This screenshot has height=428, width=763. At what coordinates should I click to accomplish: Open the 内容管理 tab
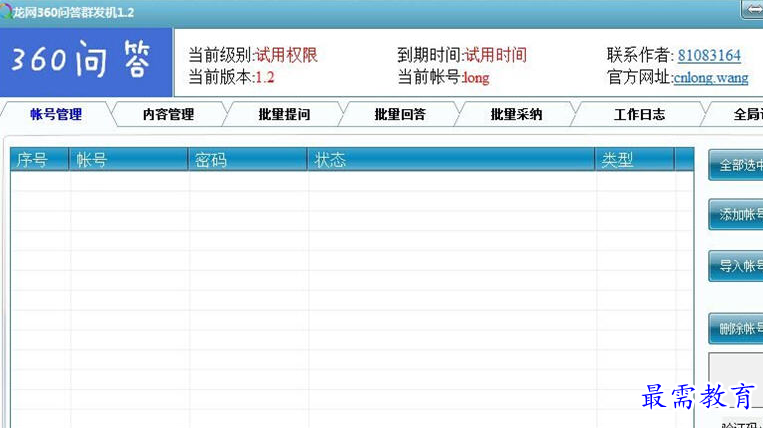coord(168,115)
